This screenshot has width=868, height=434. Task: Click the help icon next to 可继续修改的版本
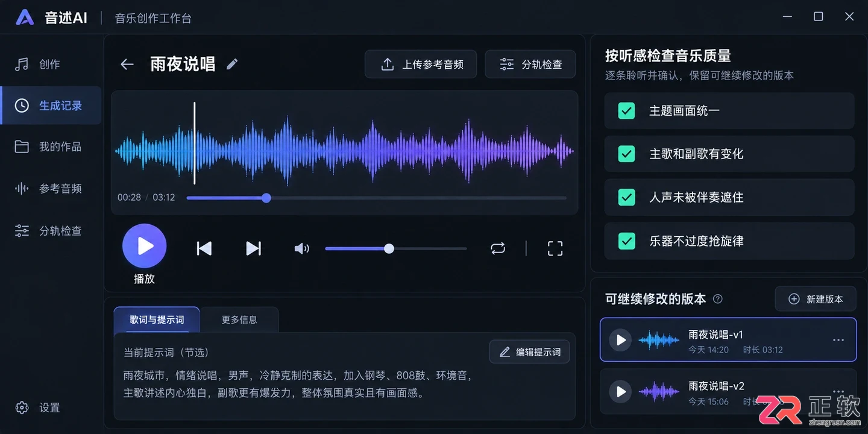pos(718,299)
